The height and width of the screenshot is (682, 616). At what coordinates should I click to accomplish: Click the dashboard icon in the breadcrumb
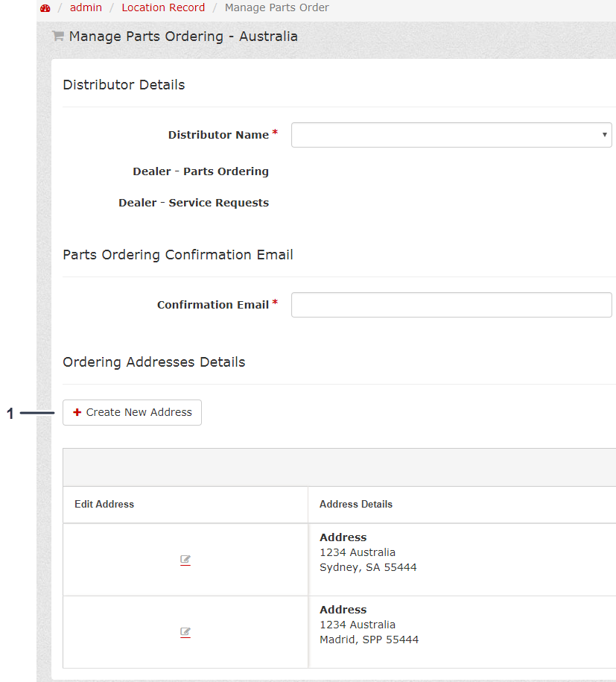coord(45,8)
